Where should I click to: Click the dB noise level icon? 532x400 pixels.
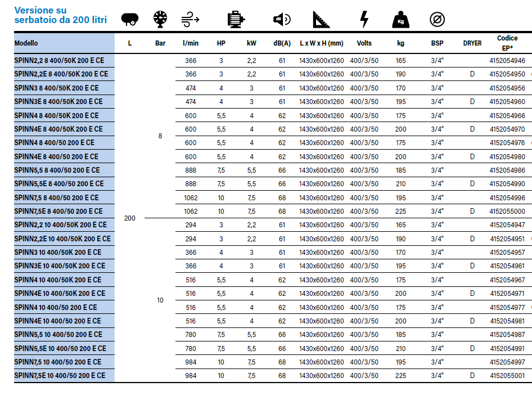(281, 20)
